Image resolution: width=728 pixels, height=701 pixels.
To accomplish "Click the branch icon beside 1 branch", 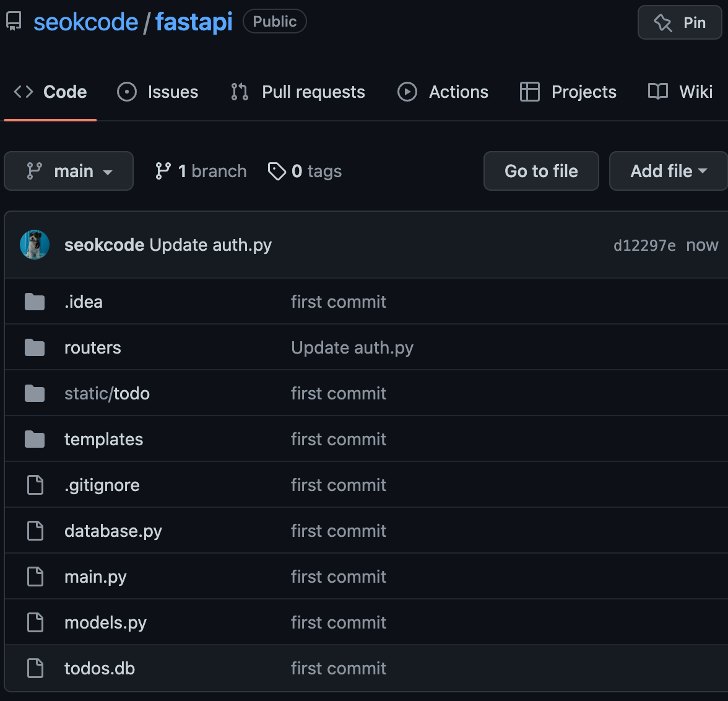I will 163,171.
